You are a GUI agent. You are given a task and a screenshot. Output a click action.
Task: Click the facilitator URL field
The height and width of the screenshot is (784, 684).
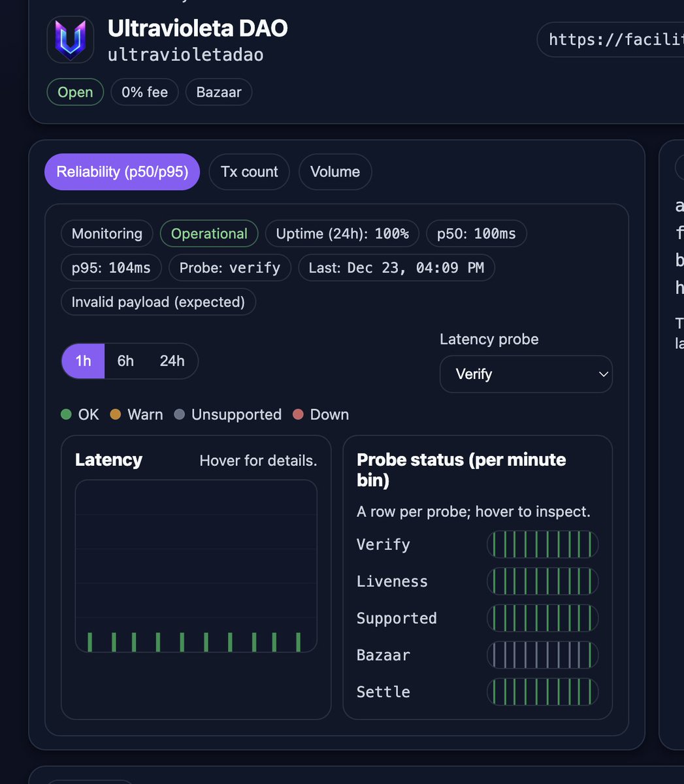click(610, 40)
